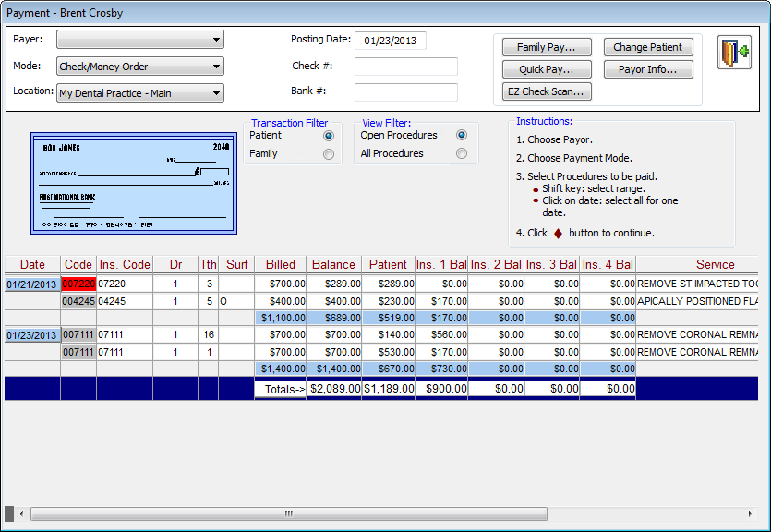Click the Check # input field
This screenshot has height=532, width=771.
point(406,66)
